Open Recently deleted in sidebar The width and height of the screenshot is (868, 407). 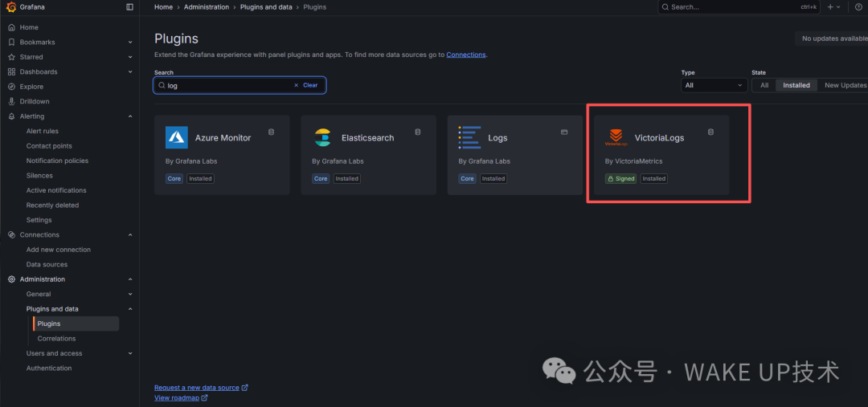click(x=52, y=206)
